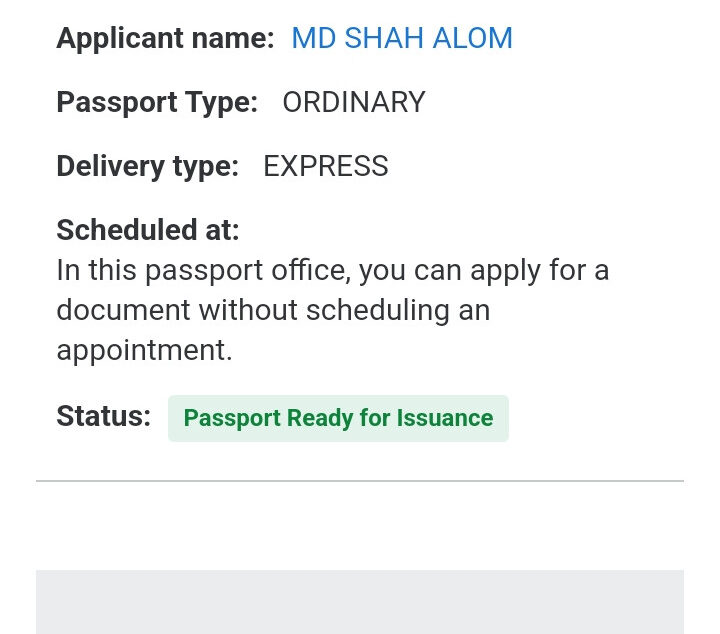Image resolution: width=720 pixels, height=634 pixels.
Task: Click the blank white area under the divider
Action: click(x=360, y=525)
